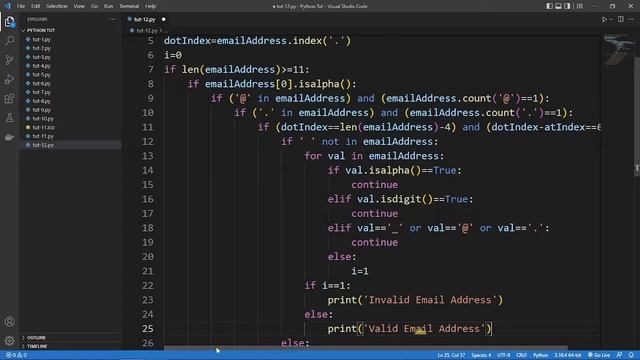640x360 pixels.
Task: Click the file icon in the tut-12.py breadcrumb
Action: point(132,31)
